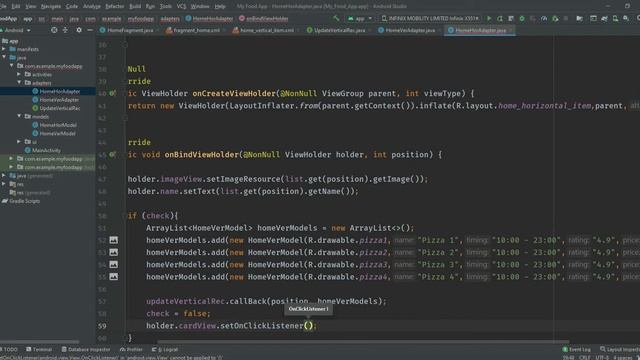
Task: Open the INFINIX device selector dropdown
Action: click(430, 18)
